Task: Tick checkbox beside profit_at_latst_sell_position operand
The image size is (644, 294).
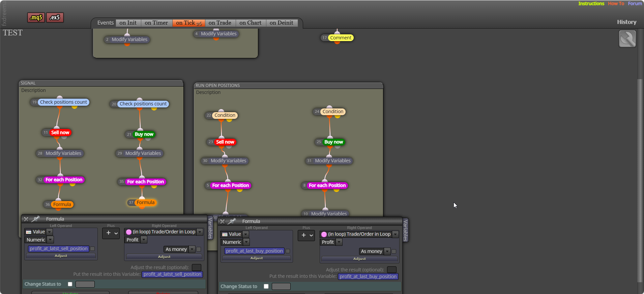Action: click(x=92, y=249)
